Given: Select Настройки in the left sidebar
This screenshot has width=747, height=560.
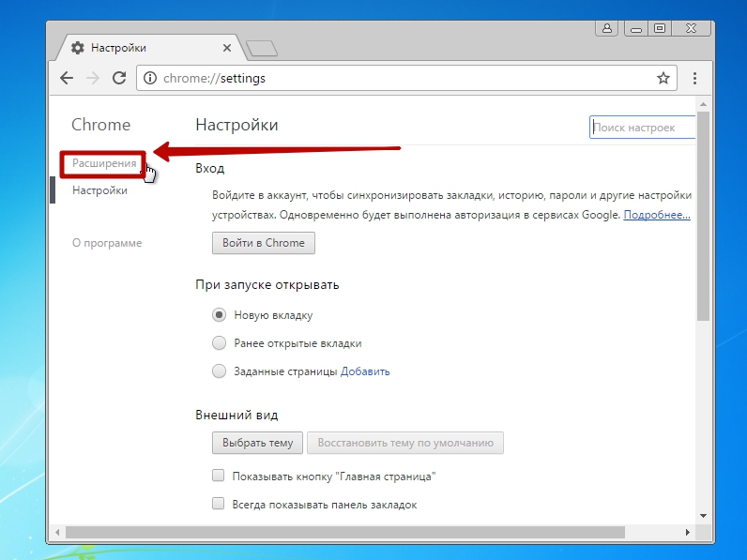Looking at the screenshot, I should [x=99, y=190].
